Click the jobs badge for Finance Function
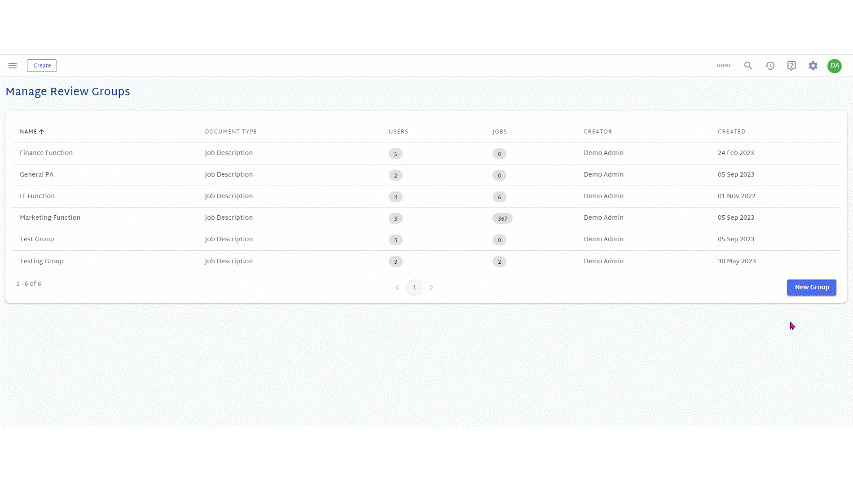The image size is (853, 480). click(499, 153)
